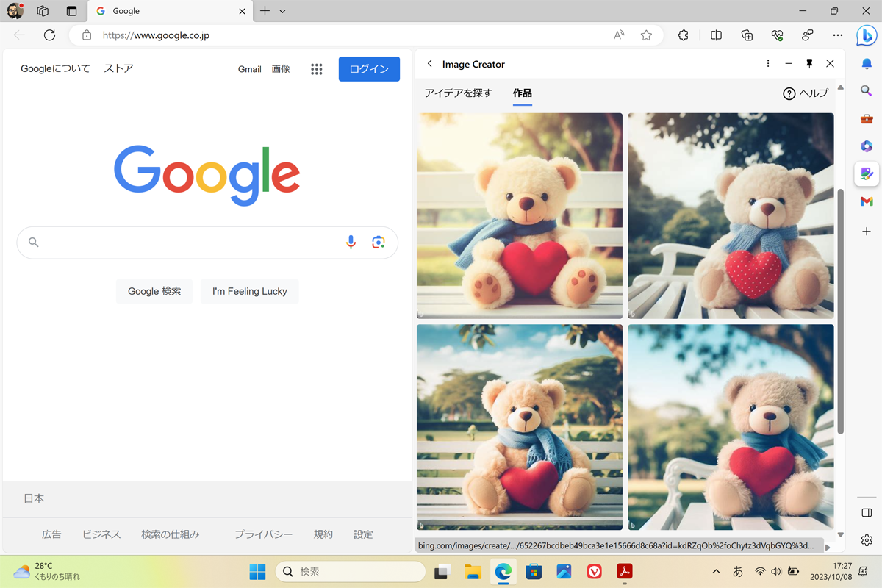Start voice search microphone icon

(351, 243)
